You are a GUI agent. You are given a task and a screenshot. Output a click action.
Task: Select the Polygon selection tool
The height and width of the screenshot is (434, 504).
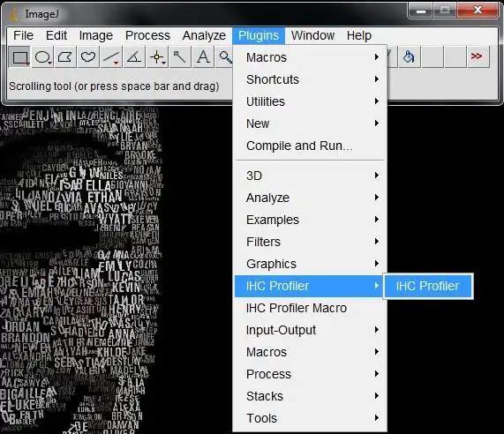tap(65, 56)
